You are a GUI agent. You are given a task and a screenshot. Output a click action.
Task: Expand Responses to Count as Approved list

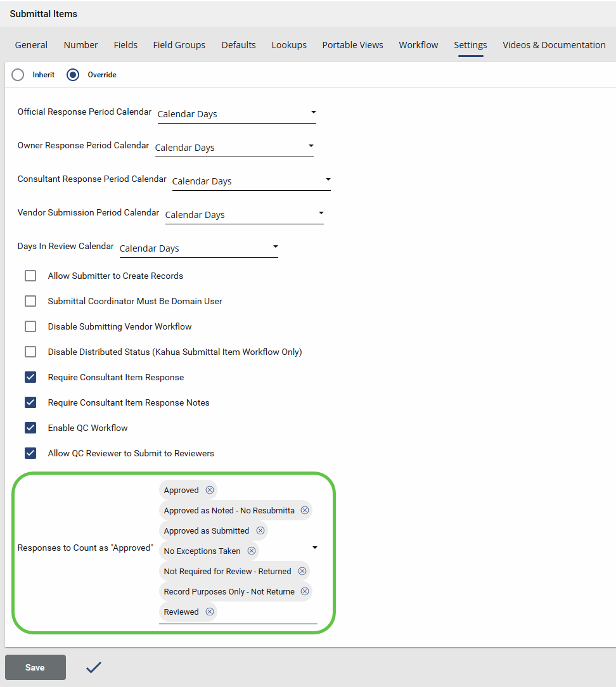coord(315,548)
